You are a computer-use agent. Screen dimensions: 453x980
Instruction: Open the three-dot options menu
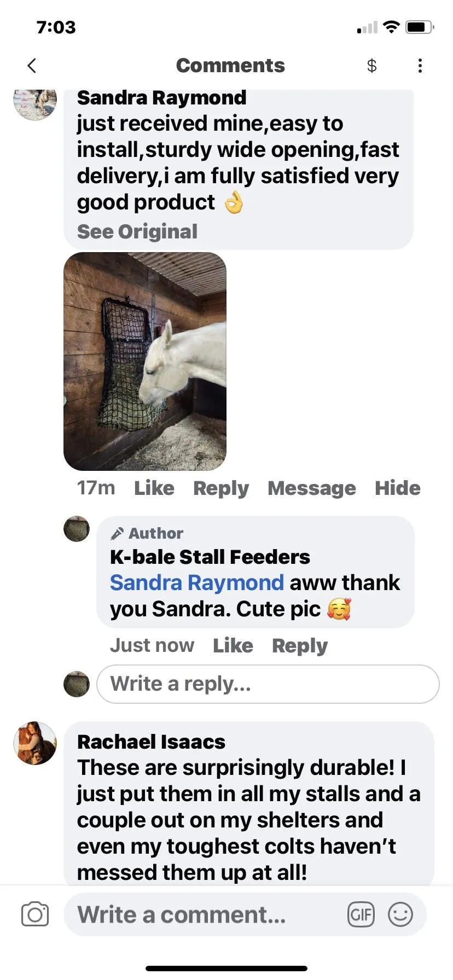[420, 66]
